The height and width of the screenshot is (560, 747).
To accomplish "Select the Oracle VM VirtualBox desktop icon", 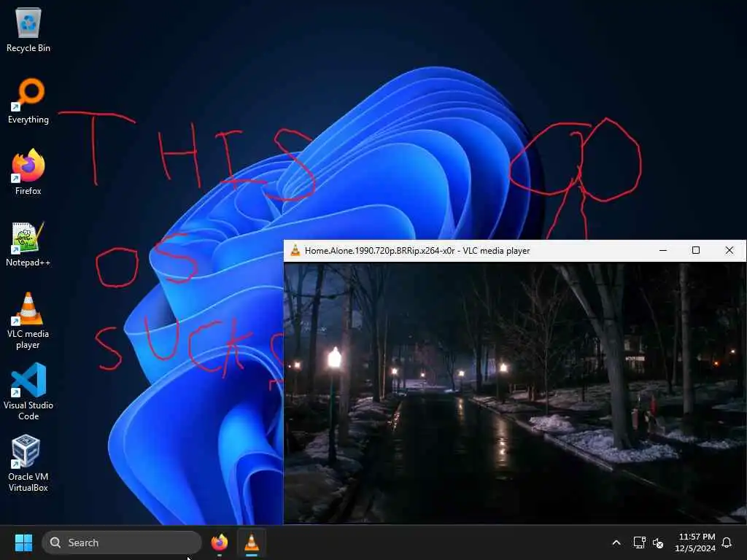I will 28,463.
